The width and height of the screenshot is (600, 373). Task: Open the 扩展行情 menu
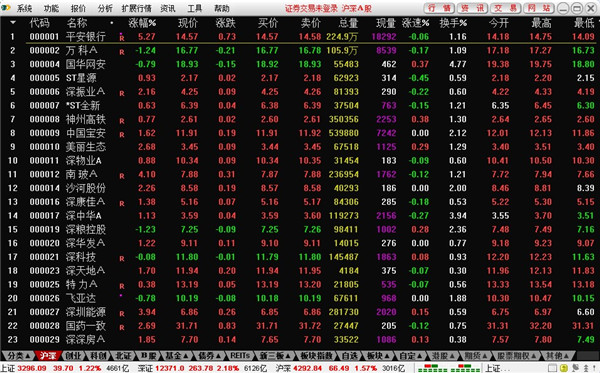(137, 8)
